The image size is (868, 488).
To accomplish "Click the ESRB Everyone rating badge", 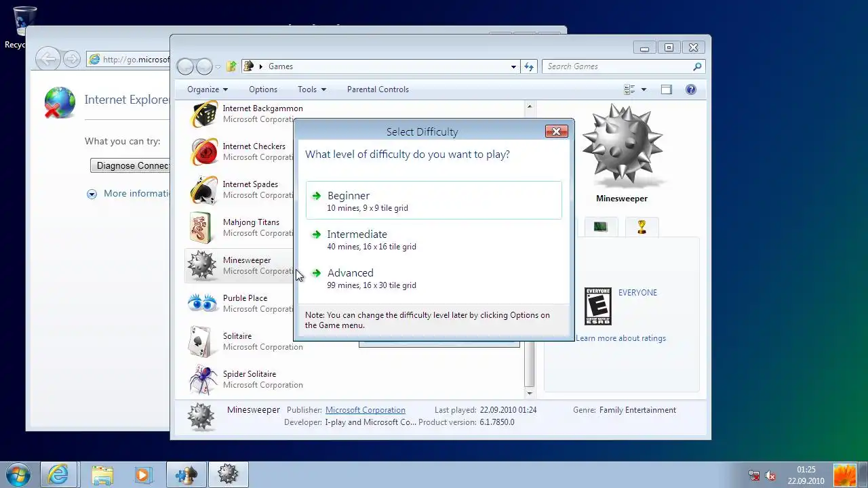I will point(598,306).
